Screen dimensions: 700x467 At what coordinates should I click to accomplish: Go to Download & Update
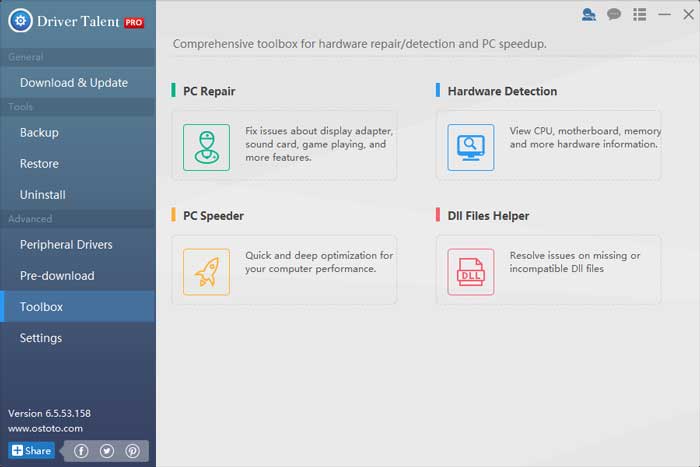coord(78,83)
